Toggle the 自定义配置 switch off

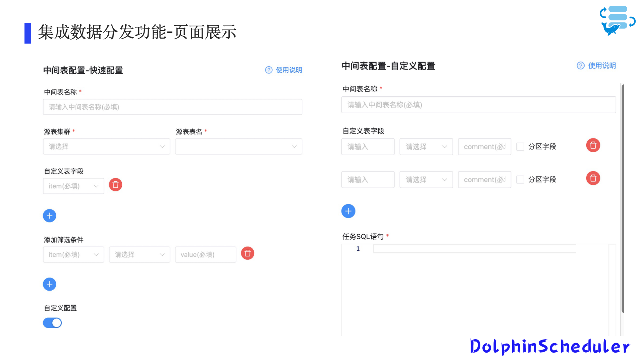pyautogui.click(x=52, y=323)
